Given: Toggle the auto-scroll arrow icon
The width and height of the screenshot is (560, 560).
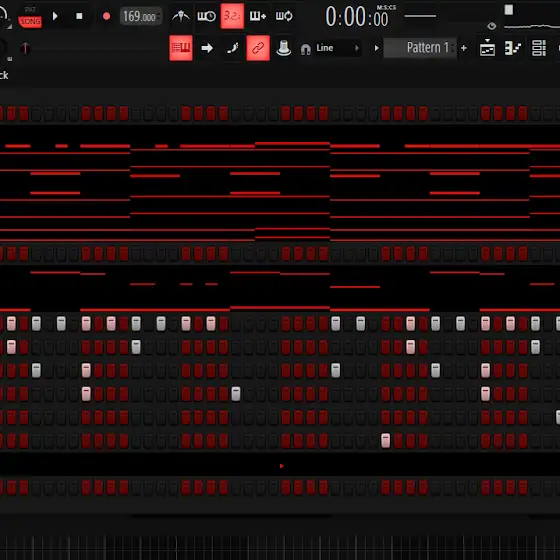Looking at the screenshot, I should 207,48.
